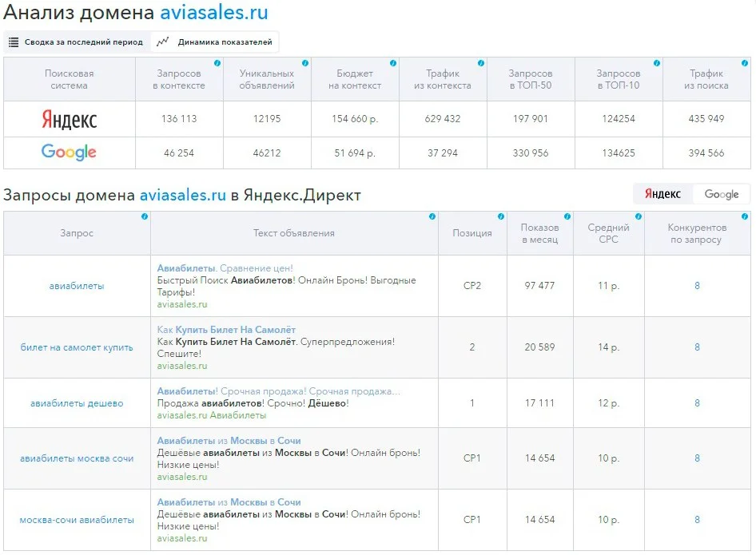
Task: Click info icon beside Уникальных объявлений header
Action: 305,62
